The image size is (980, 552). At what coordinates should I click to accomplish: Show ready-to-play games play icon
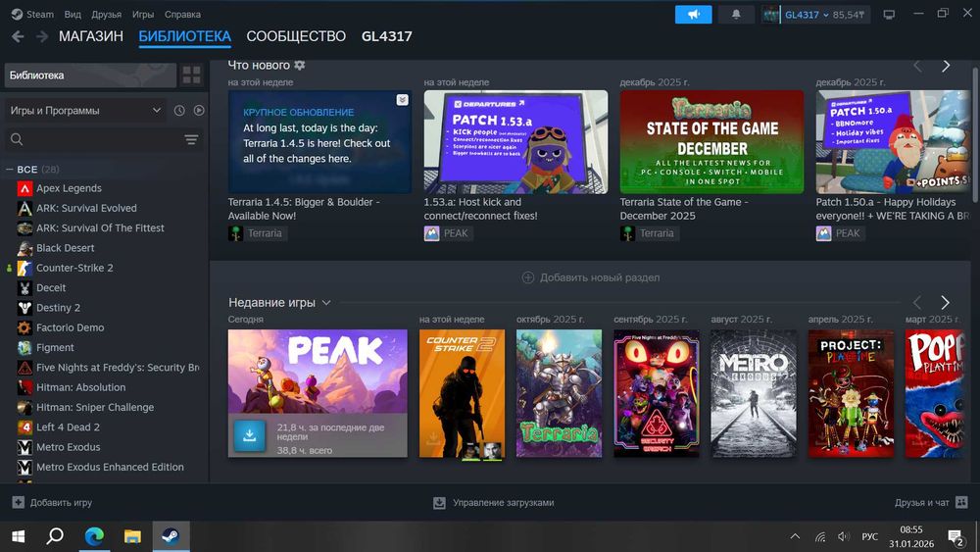point(199,110)
